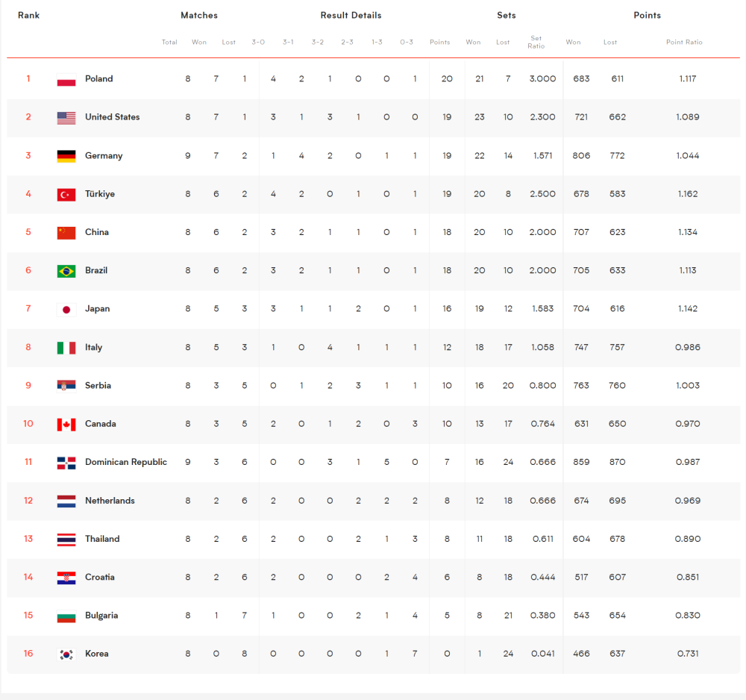746x700 pixels.
Task: Click the Serbia flag icon
Action: [x=66, y=386]
